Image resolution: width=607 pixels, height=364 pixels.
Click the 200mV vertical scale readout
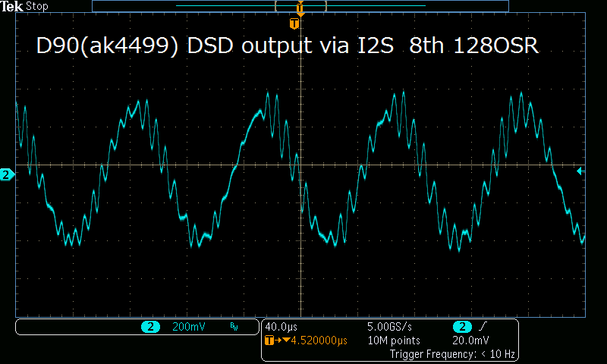coord(188,327)
